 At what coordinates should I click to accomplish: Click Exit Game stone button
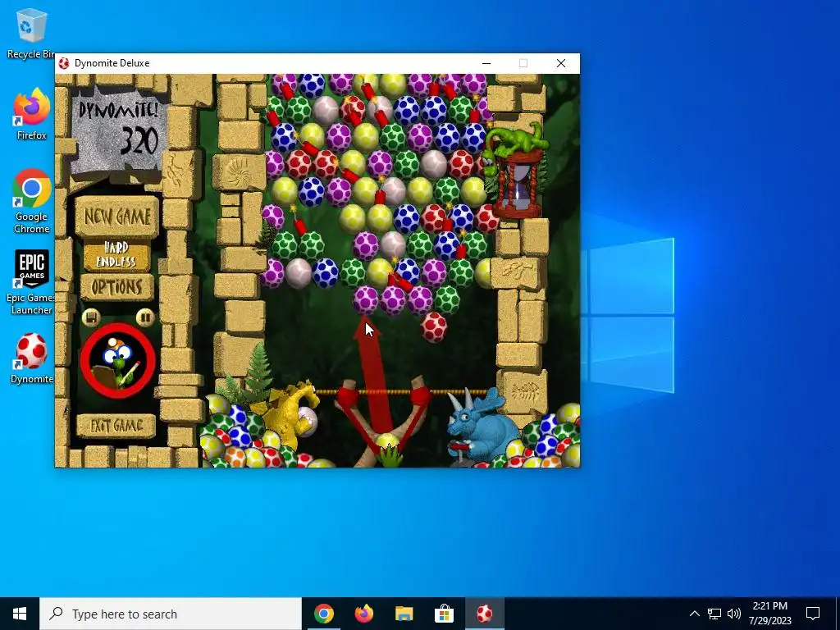pos(116,426)
